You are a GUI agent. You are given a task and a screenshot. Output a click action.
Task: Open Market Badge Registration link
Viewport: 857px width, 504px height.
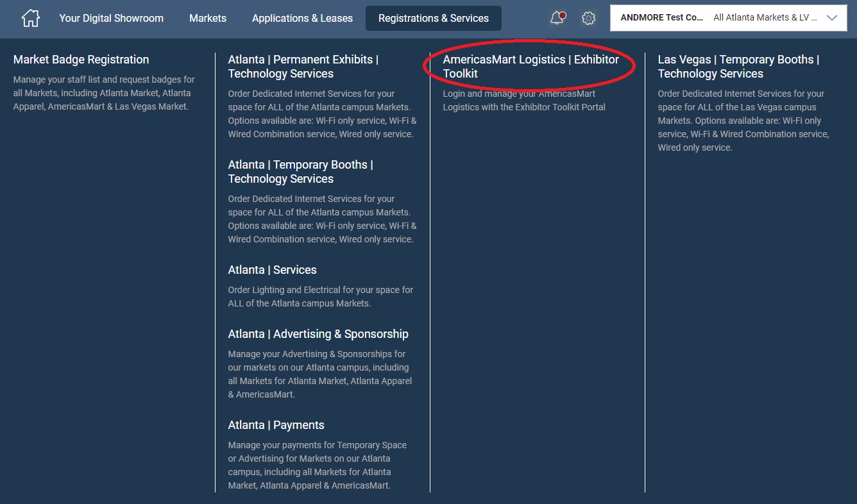coord(81,60)
